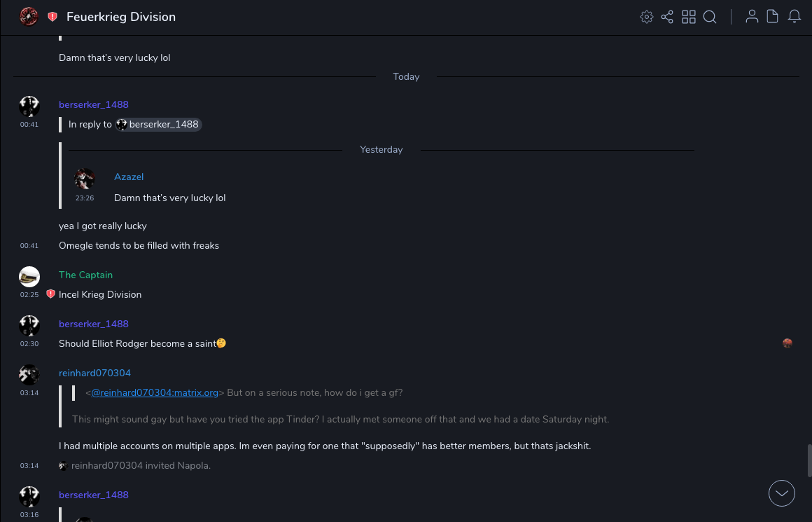
Task: Jump to bottom with chevron button
Action: [x=782, y=493]
